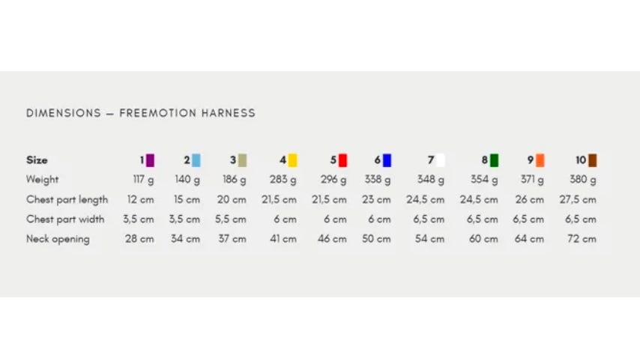Click the Chest part width label
The width and height of the screenshot is (640, 364).
65,219
